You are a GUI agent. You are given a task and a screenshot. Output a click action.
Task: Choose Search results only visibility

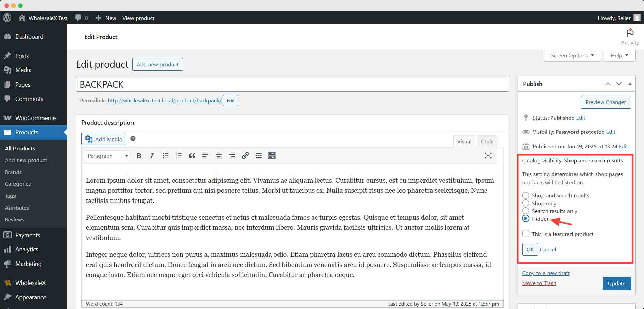[x=525, y=211]
